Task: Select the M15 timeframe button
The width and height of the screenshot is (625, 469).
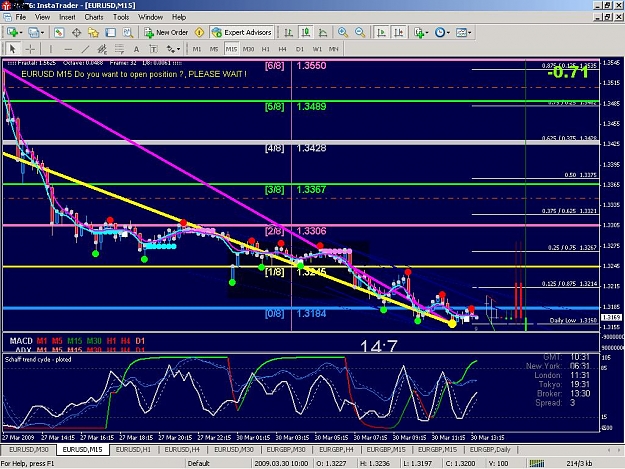Action: pyautogui.click(x=231, y=49)
